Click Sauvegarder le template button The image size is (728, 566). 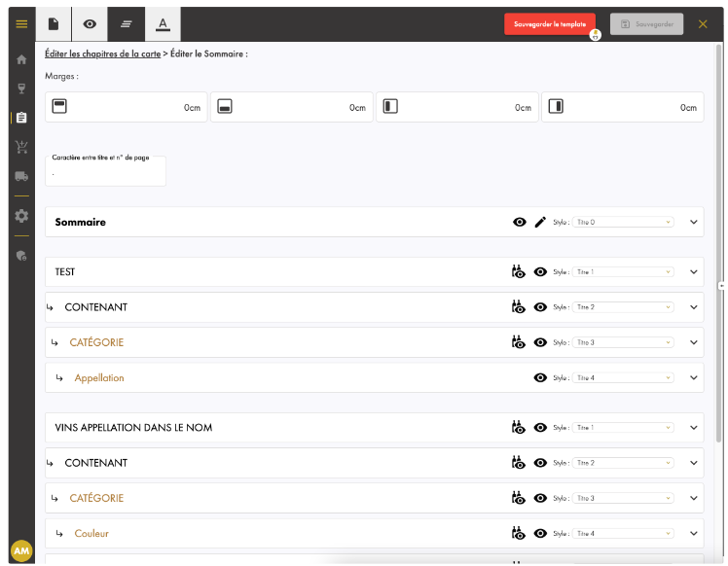(x=550, y=24)
